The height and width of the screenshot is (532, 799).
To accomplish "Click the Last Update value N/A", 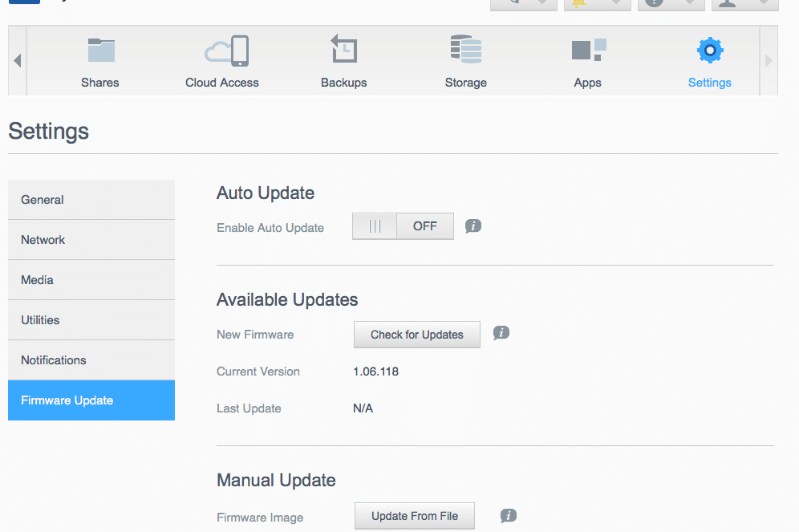I will pos(363,408).
